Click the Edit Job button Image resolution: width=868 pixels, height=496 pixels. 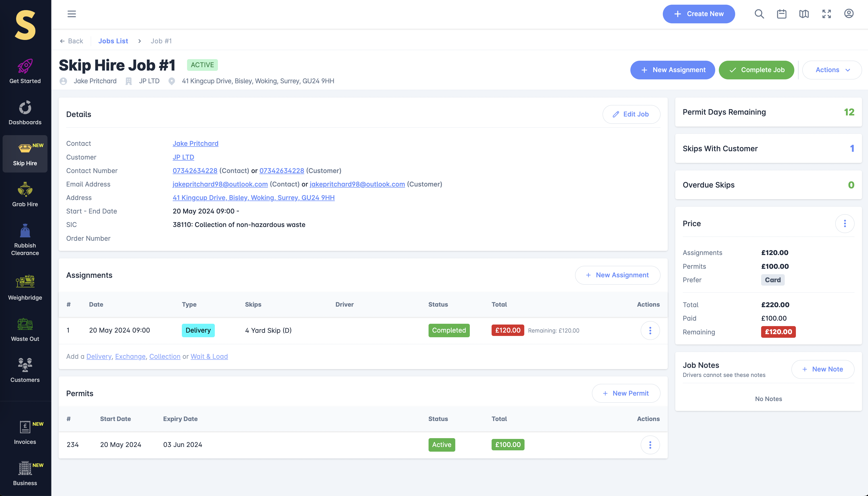(631, 114)
